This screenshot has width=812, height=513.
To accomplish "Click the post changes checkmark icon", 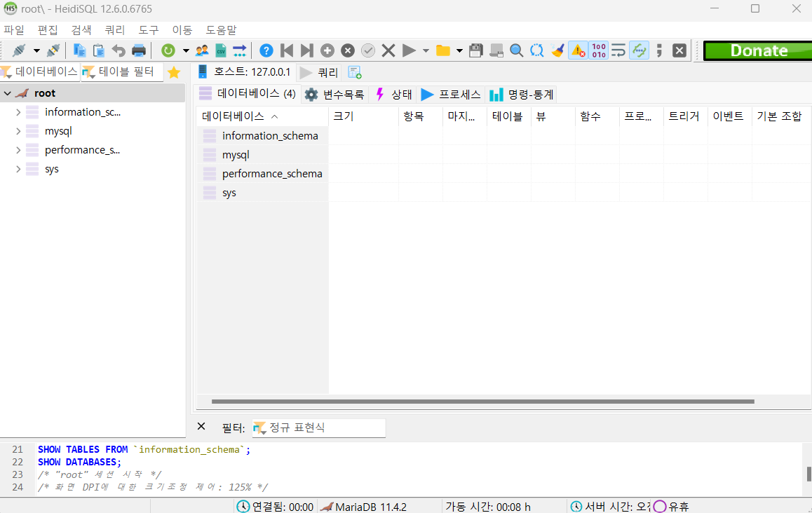I will [367, 50].
